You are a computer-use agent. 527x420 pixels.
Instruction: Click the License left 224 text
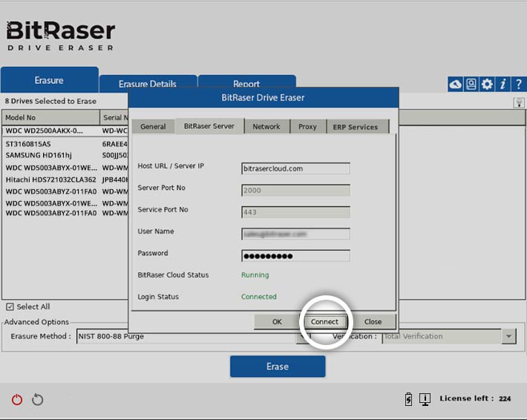pos(475,398)
